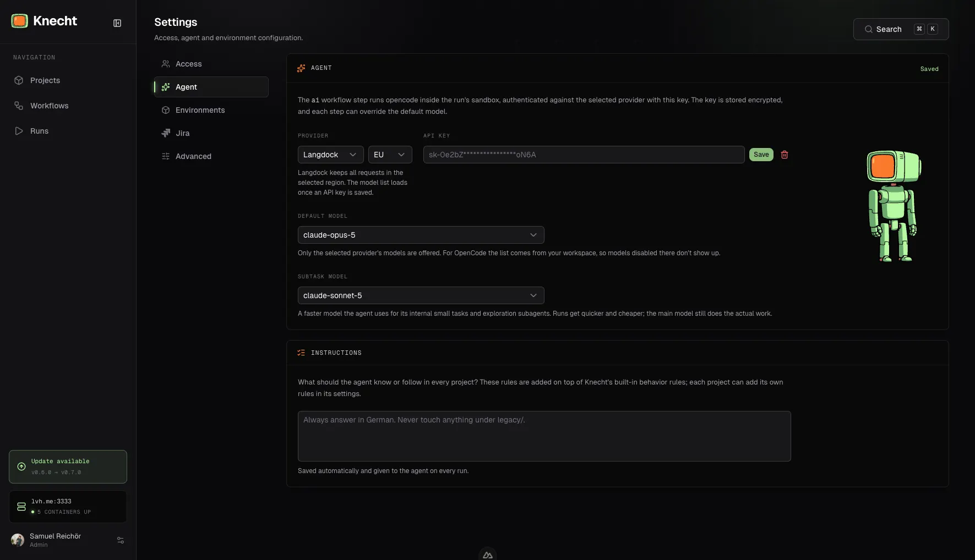
Task: Select the Agent settings tab
Action: [211, 87]
